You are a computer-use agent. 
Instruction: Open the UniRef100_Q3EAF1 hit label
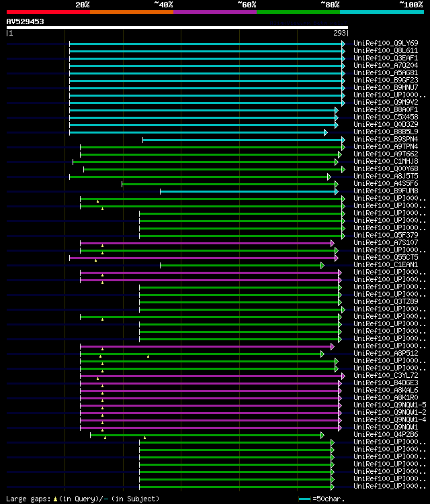(386, 58)
